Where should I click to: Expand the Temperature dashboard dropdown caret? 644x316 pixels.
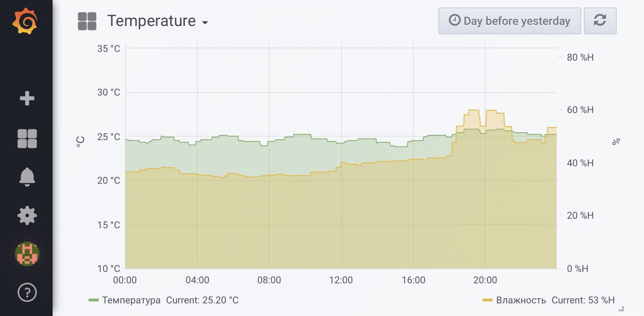205,23
